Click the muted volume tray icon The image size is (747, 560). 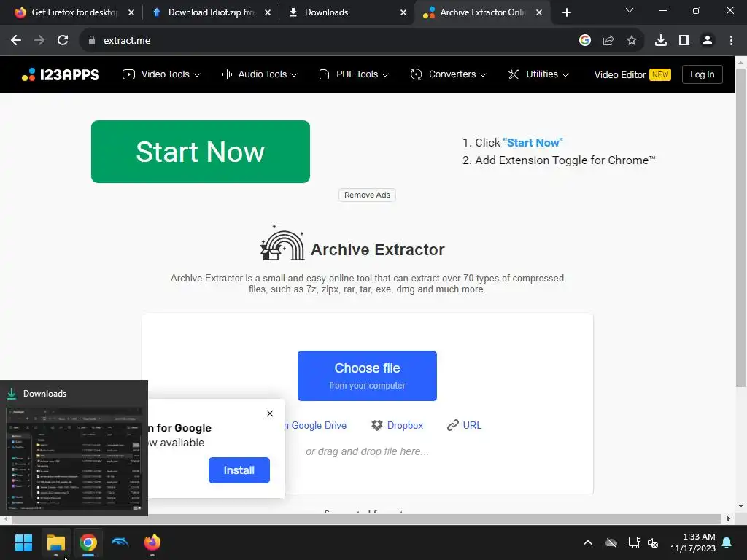coord(653,542)
